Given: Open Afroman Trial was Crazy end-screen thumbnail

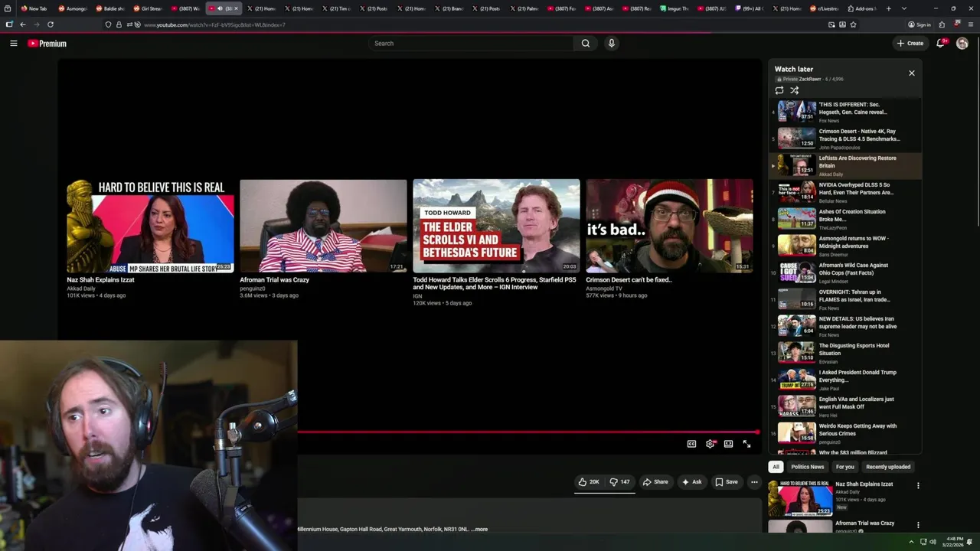Looking at the screenshot, I should 323,226.
